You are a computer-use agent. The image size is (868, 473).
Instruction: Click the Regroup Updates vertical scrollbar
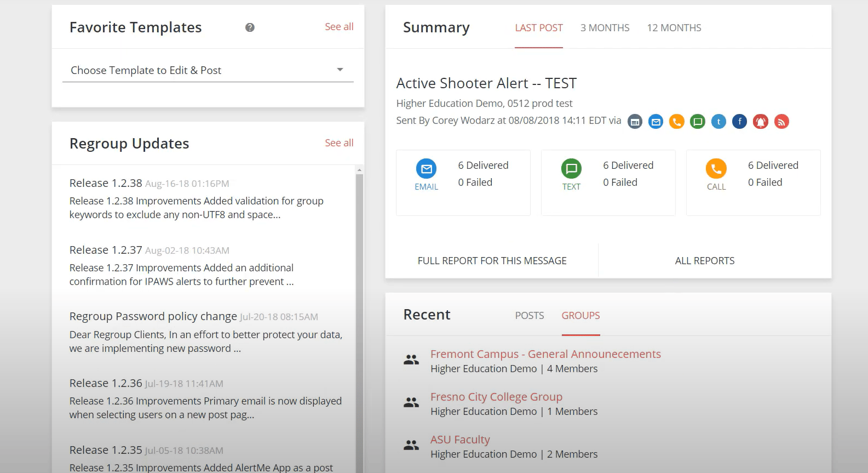coord(359,318)
